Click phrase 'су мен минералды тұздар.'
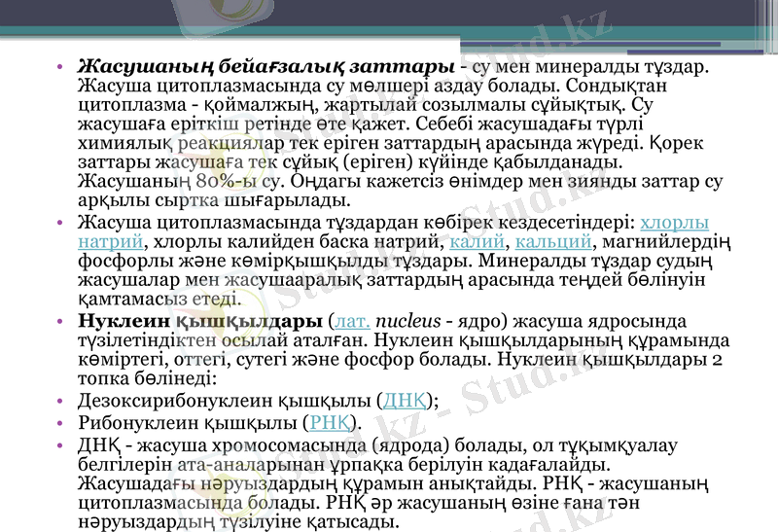The height and width of the screenshot is (532, 778). [x=590, y=66]
